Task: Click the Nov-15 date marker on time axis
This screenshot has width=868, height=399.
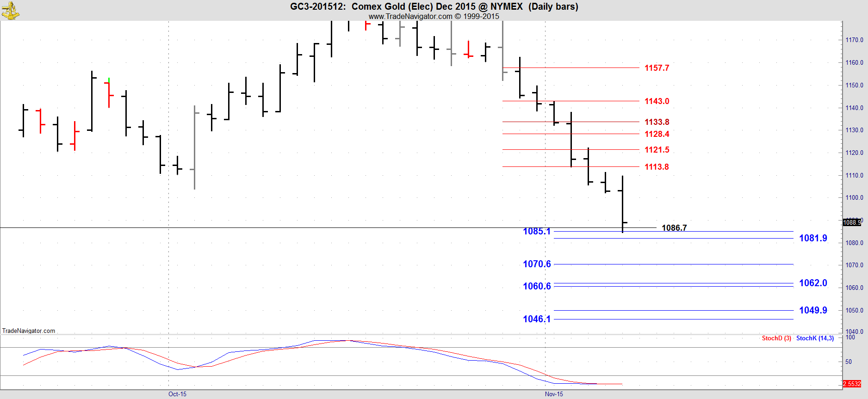Action: [x=554, y=394]
